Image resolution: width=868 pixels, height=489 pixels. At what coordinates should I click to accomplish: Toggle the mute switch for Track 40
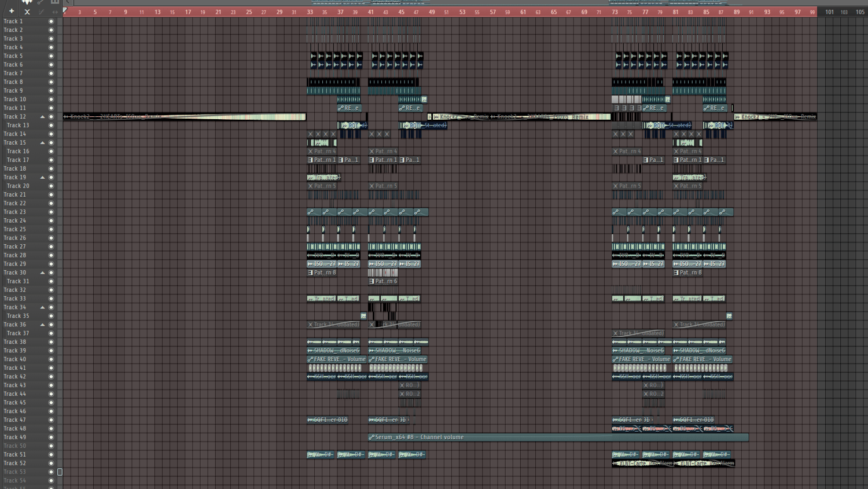(x=51, y=359)
